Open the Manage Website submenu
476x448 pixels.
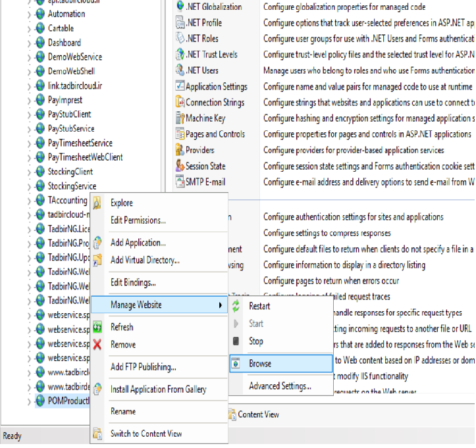[160, 305]
